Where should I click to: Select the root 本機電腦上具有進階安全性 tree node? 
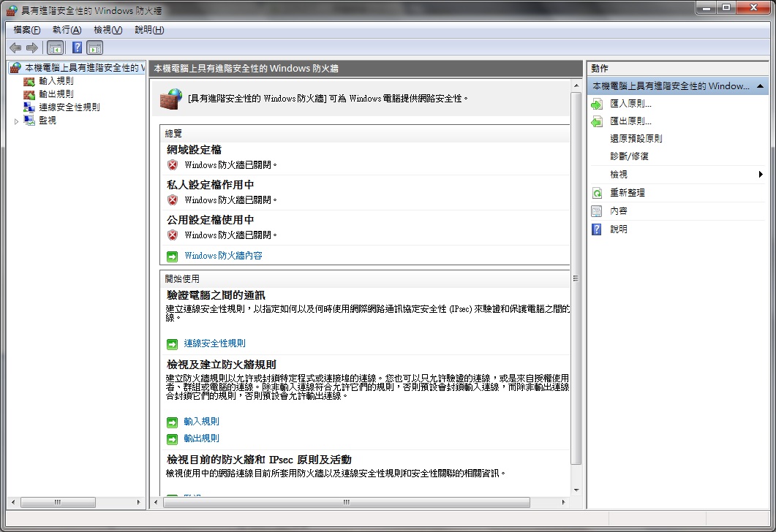point(85,68)
